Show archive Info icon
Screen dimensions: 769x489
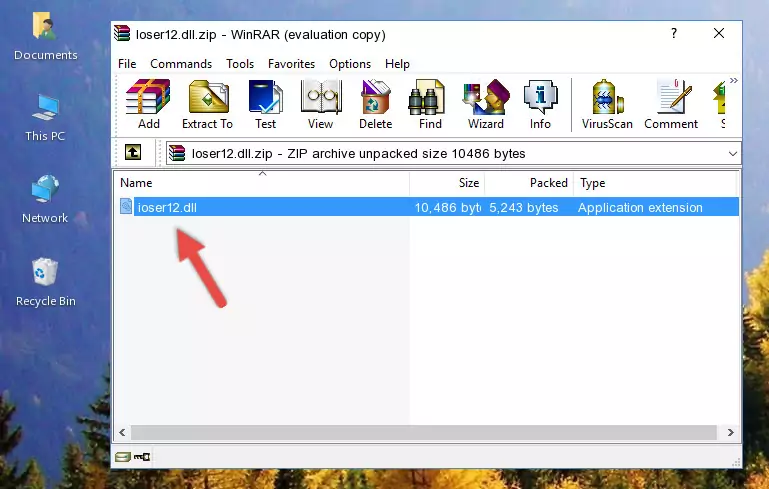[540, 104]
